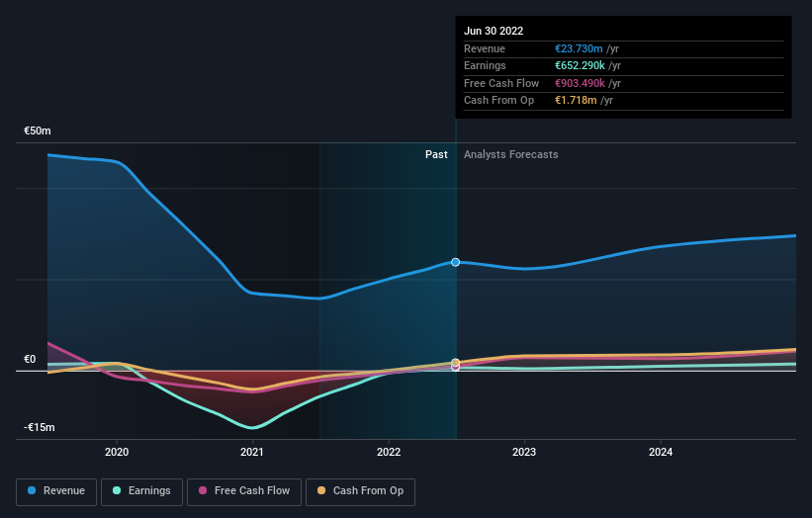Click the 2020 x-axis label
The image size is (812, 518).
pyautogui.click(x=117, y=452)
